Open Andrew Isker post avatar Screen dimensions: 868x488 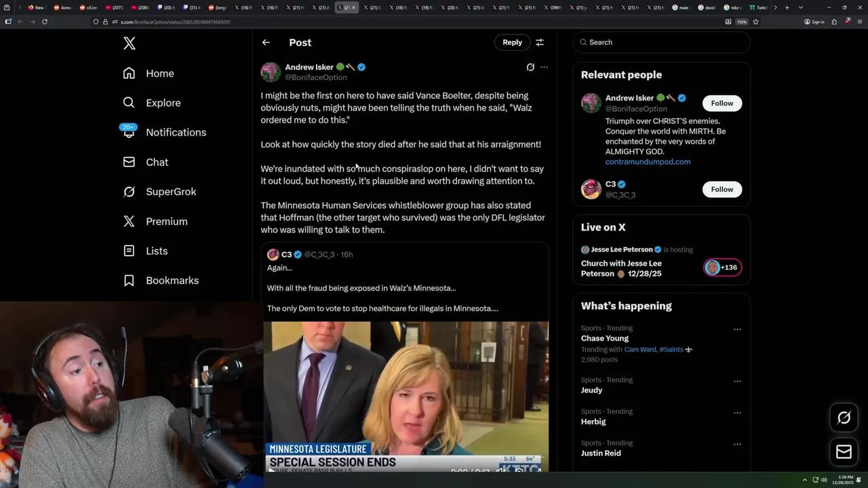pyautogui.click(x=271, y=72)
